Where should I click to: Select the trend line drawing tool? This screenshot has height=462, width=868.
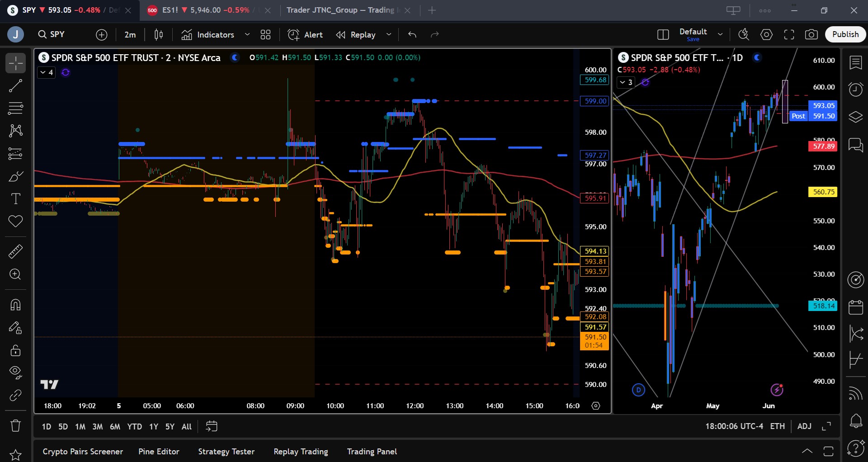(x=15, y=85)
